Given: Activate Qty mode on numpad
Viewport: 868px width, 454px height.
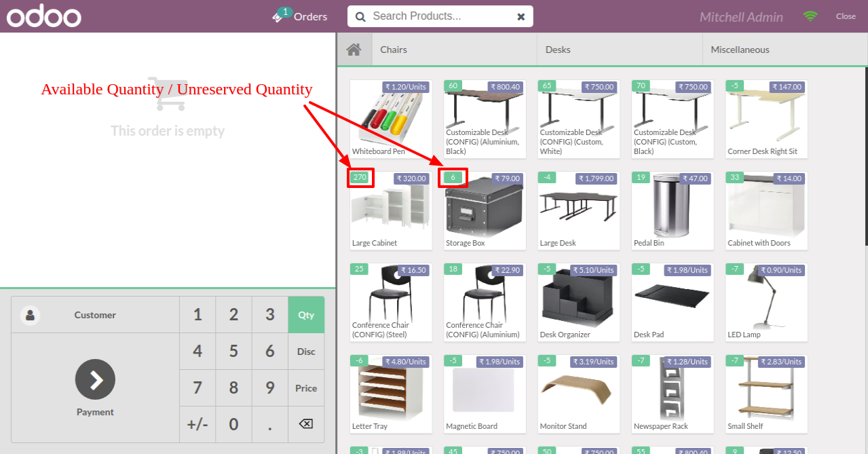Looking at the screenshot, I should tap(306, 315).
